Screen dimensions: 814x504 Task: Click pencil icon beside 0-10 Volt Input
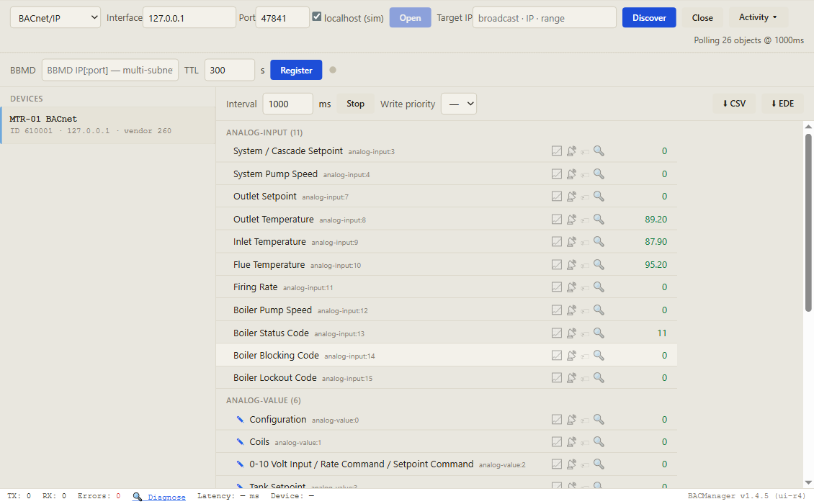tap(241, 464)
